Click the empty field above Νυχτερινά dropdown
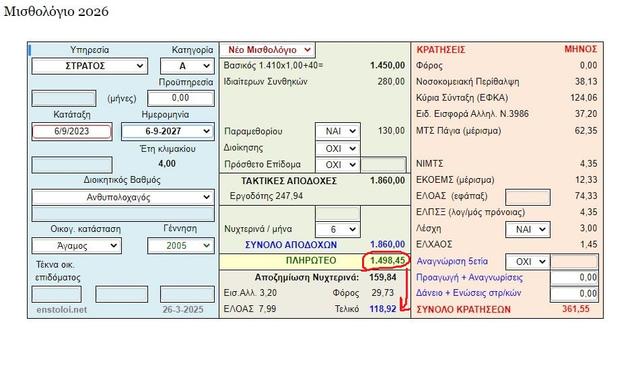 (338, 213)
